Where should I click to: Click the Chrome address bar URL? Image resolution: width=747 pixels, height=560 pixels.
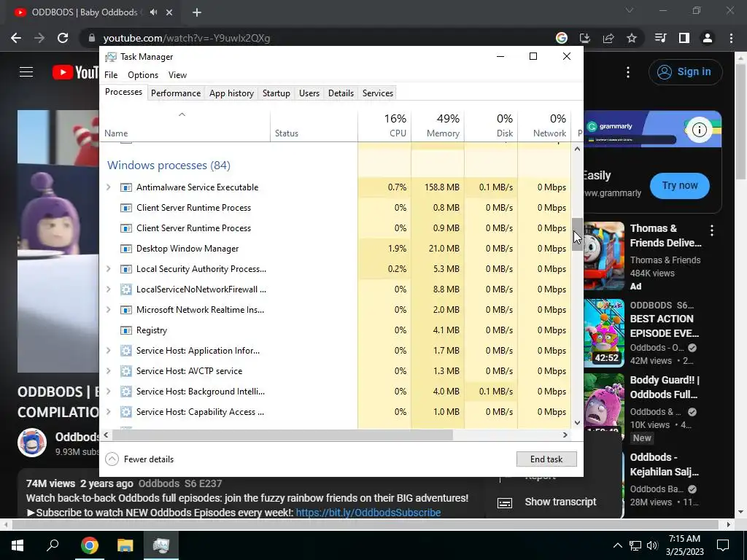click(x=187, y=38)
